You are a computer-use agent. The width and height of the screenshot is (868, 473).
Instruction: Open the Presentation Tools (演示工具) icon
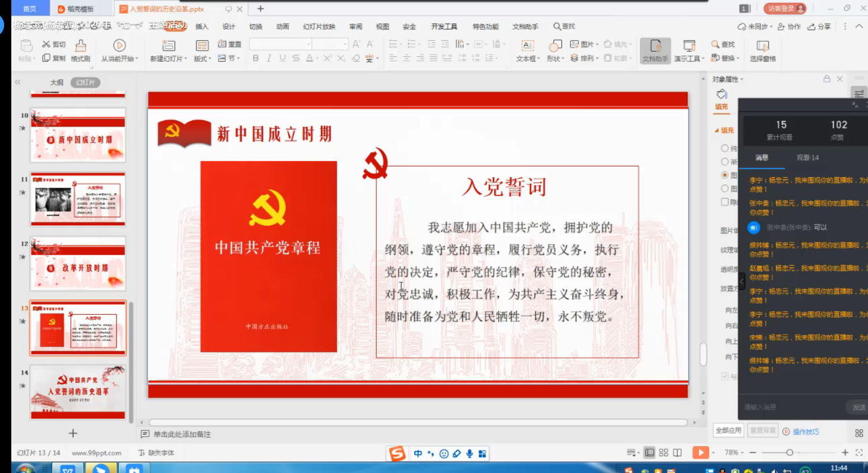pyautogui.click(x=689, y=46)
